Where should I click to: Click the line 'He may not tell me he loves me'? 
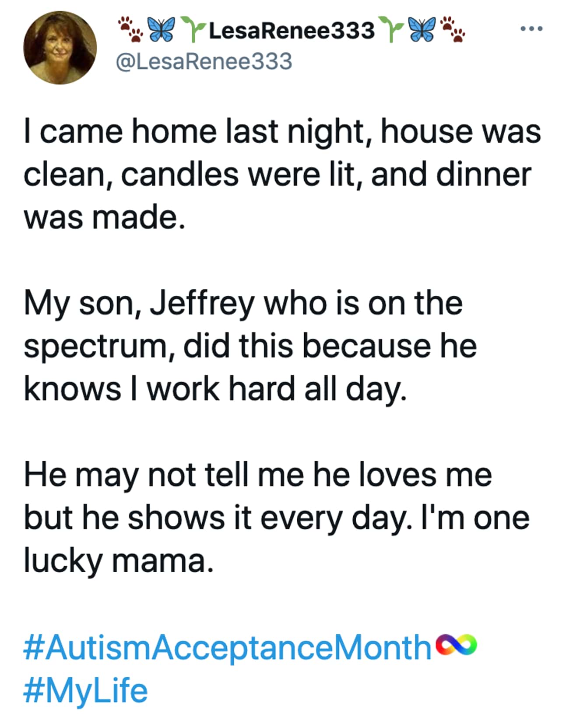pyautogui.click(x=258, y=475)
